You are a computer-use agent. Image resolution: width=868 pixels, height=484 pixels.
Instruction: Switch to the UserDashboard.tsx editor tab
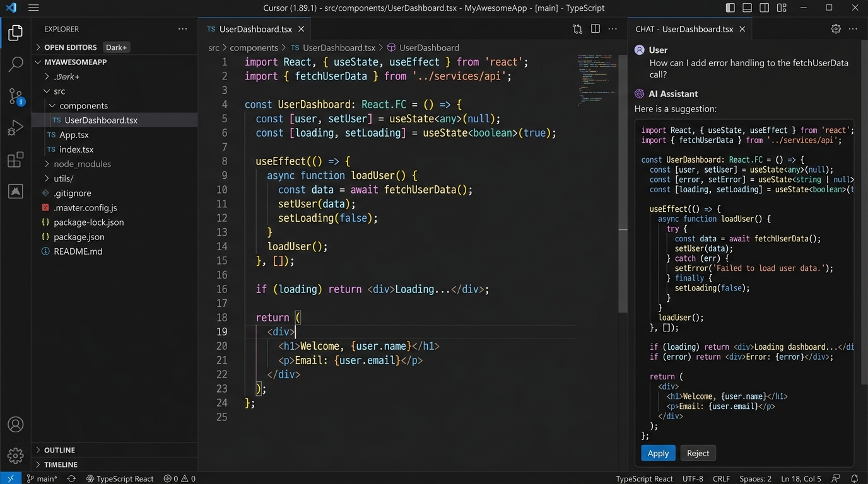255,29
